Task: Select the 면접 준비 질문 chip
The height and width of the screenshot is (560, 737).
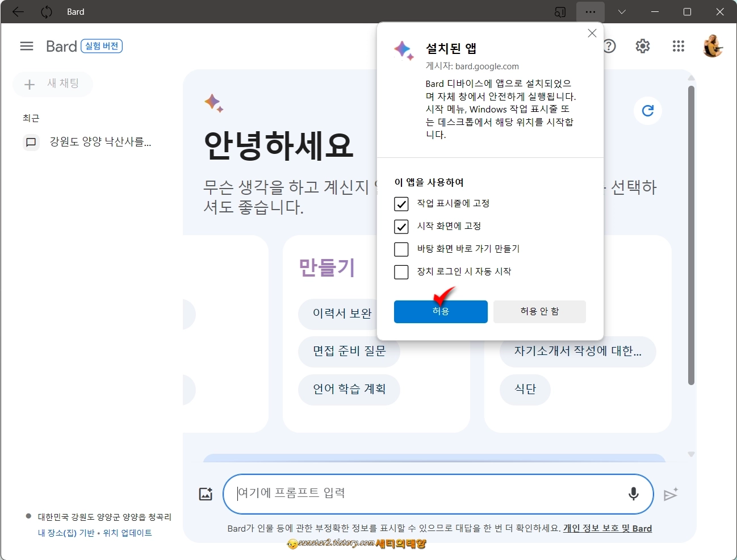Action: click(x=349, y=352)
